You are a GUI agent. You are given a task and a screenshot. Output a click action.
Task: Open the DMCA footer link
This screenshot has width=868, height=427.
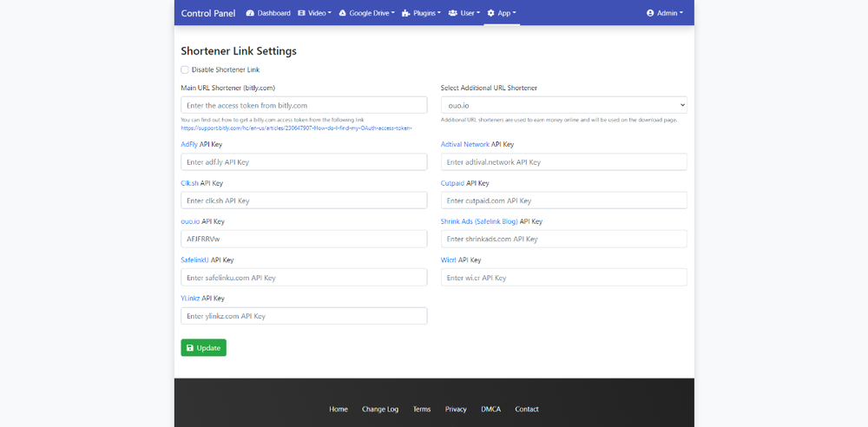pyautogui.click(x=490, y=409)
